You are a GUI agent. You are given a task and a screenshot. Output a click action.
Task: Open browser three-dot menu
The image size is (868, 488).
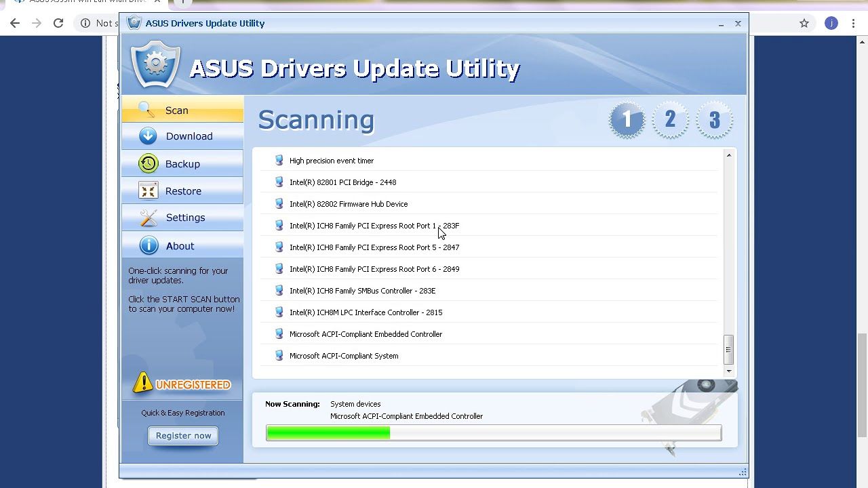coord(854,23)
